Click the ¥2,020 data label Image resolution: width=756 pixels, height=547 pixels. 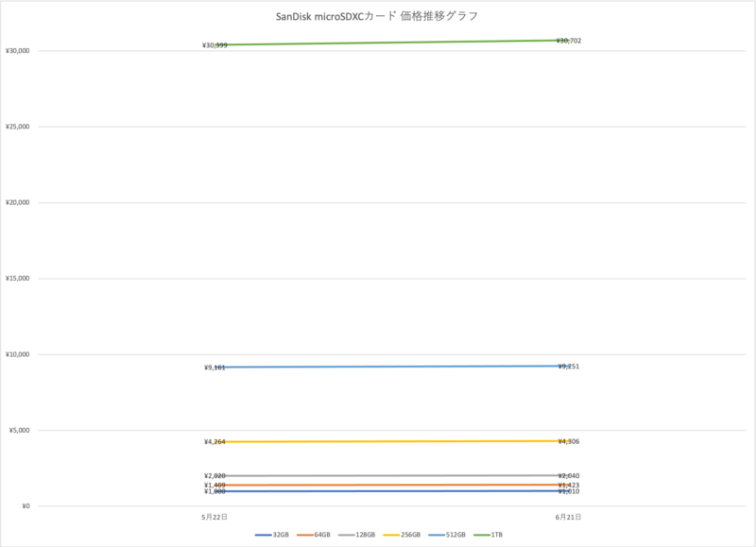(215, 476)
